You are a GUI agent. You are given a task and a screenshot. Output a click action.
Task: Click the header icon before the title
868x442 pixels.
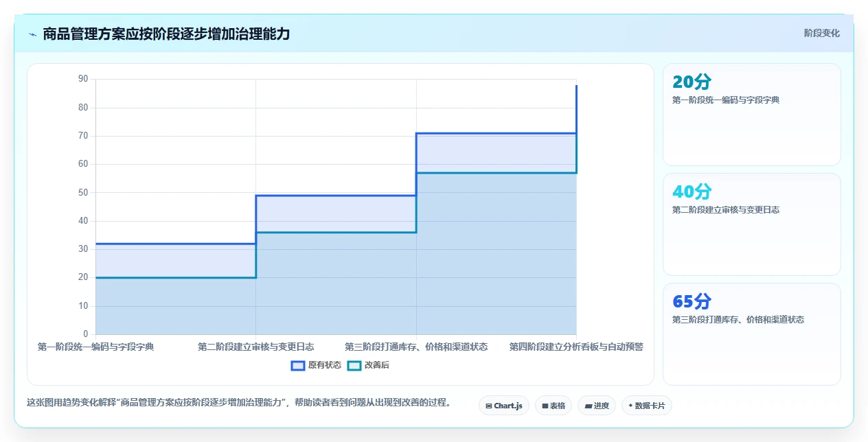(x=32, y=34)
